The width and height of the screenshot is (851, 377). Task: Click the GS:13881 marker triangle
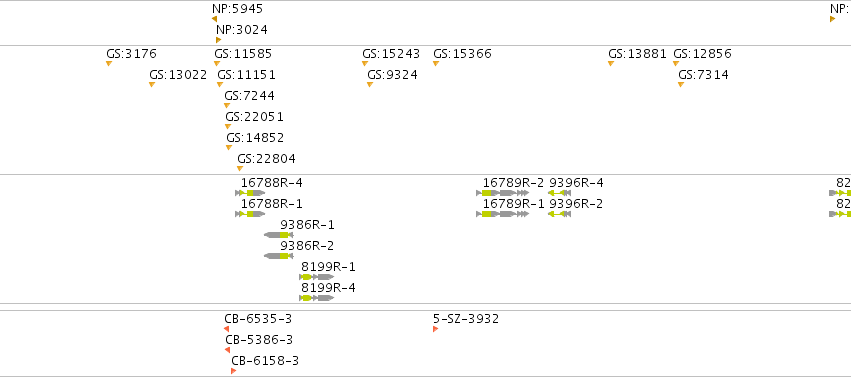click(x=611, y=63)
